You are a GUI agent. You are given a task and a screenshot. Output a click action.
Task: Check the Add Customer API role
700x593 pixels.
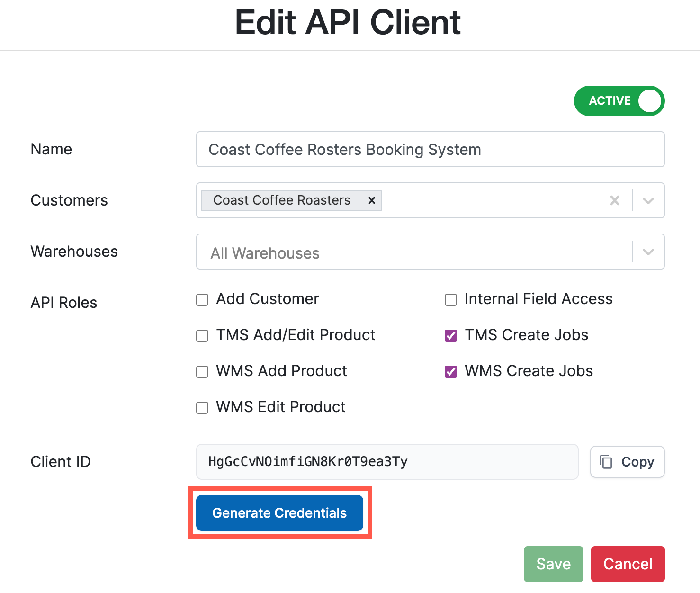click(202, 299)
